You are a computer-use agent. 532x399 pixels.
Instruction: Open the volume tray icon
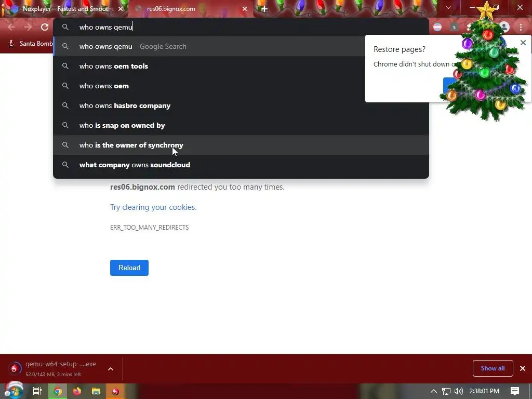[x=458, y=391]
